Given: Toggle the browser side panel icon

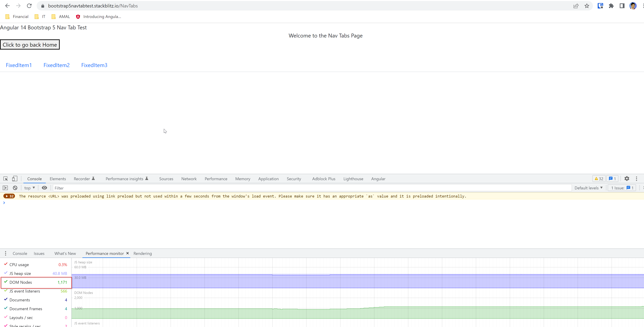Looking at the screenshot, I should [622, 6].
